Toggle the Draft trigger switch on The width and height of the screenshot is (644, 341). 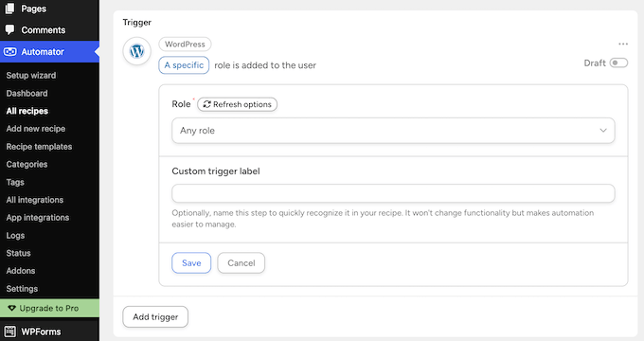[618, 63]
